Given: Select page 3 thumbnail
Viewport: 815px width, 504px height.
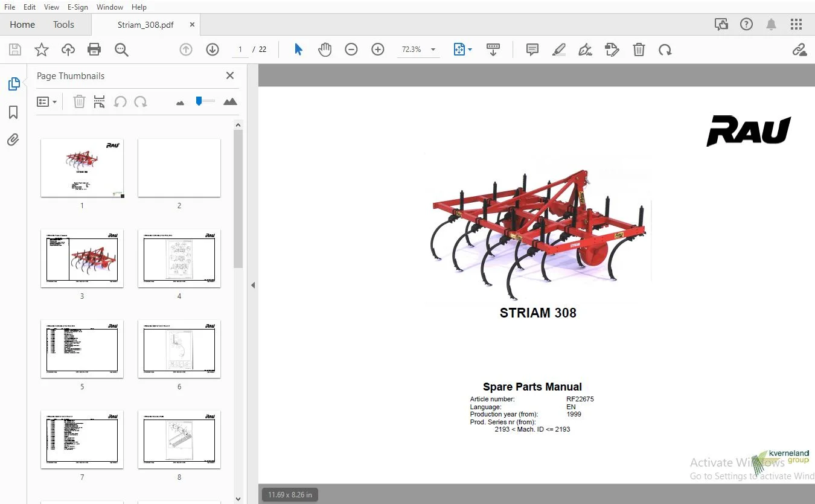Looking at the screenshot, I should click(82, 258).
